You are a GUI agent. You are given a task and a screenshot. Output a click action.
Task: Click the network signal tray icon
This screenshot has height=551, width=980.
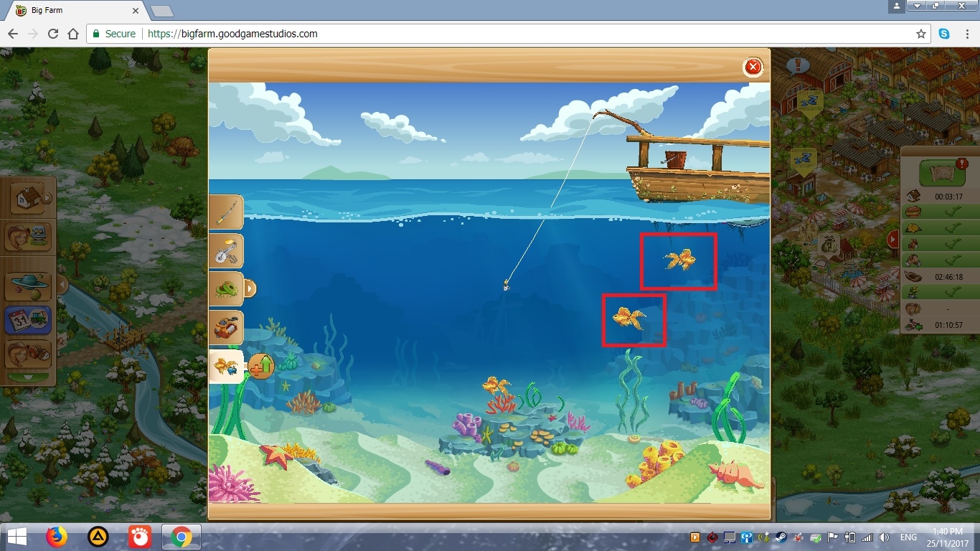pyautogui.click(x=867, y=537)
